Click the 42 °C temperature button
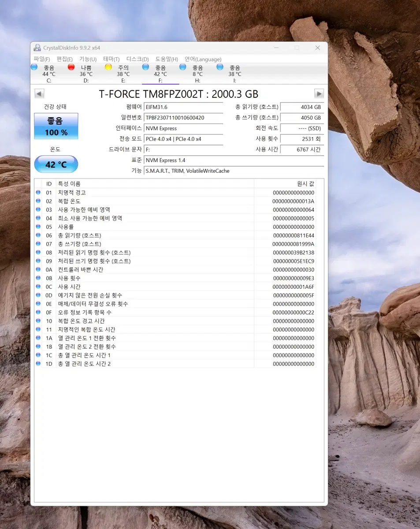The height and width of the screenshot is (529, 420). pos(56,164)
